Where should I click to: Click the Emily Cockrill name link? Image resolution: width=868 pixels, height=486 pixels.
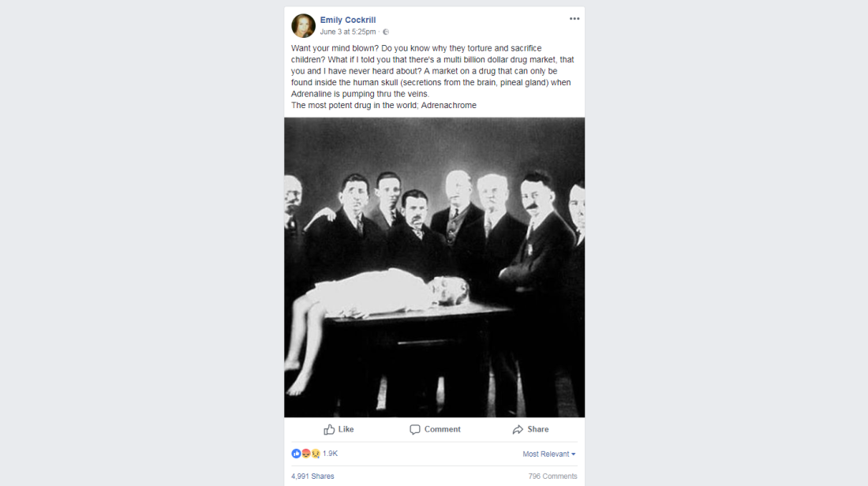[348, 20]
